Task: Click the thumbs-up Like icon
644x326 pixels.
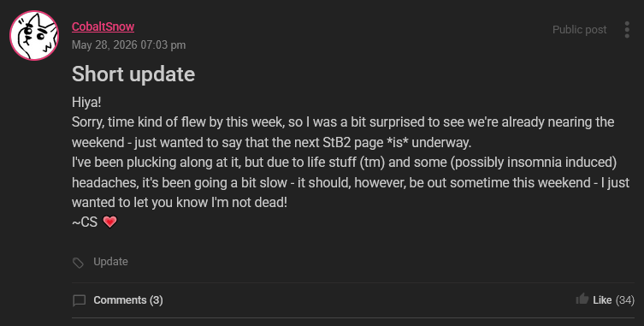Action: [x=582, y=299]
